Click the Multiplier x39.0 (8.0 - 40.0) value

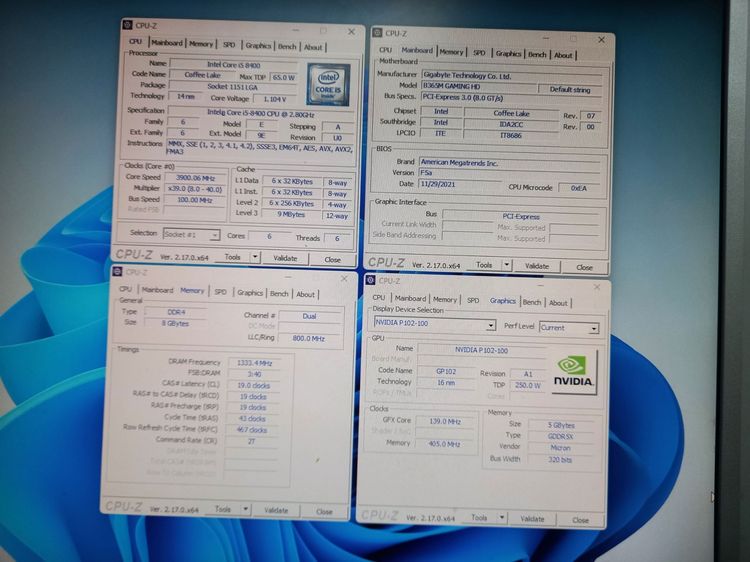coord(195,189)
